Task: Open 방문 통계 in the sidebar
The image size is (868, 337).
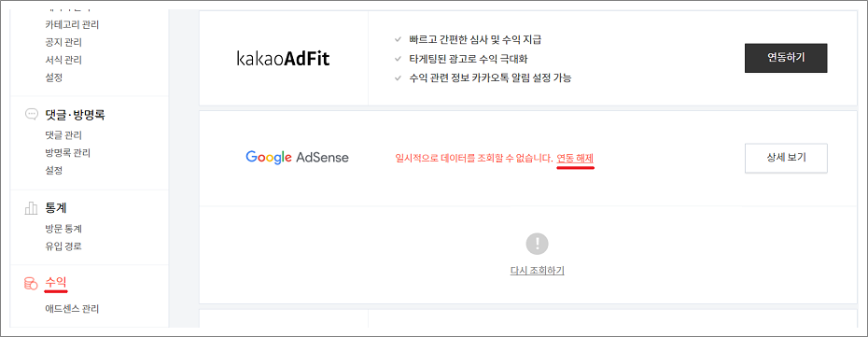Action: point(63,229)
